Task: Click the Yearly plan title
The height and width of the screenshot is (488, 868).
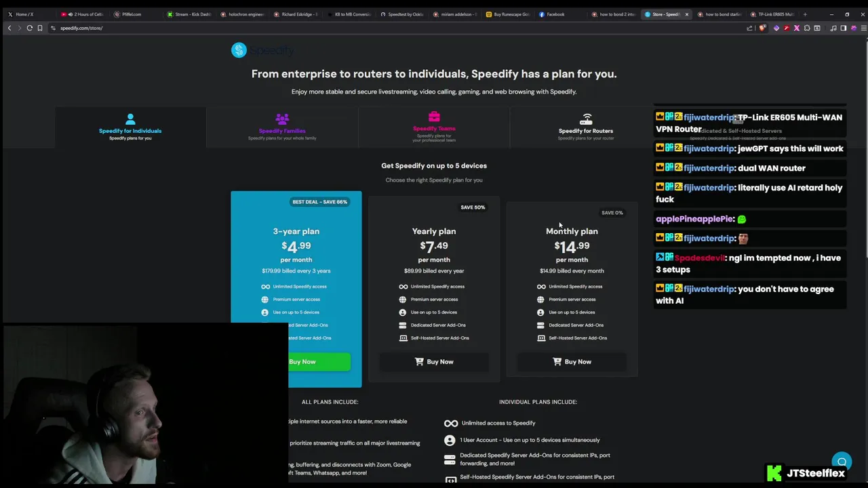Action: [434, 231]
